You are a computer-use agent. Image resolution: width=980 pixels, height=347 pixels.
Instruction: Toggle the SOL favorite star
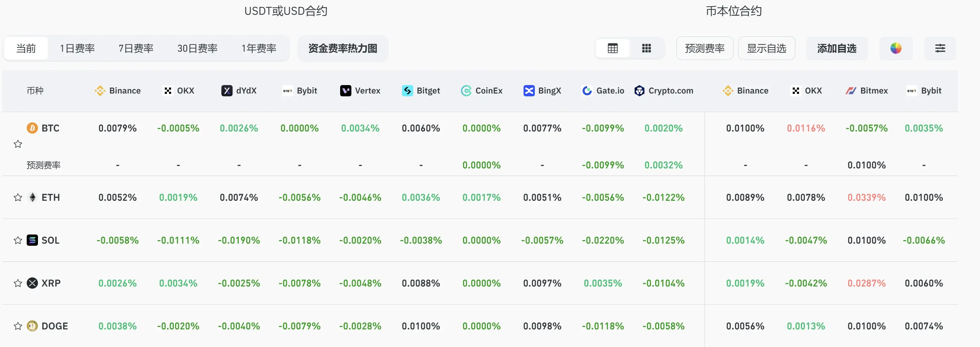tap(18, 240)
